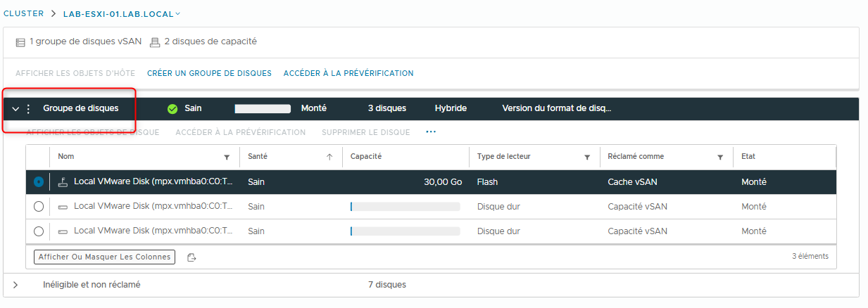Click the export icon beside the columns button
This screenshot has height=308, width=868.
[191, 257]
